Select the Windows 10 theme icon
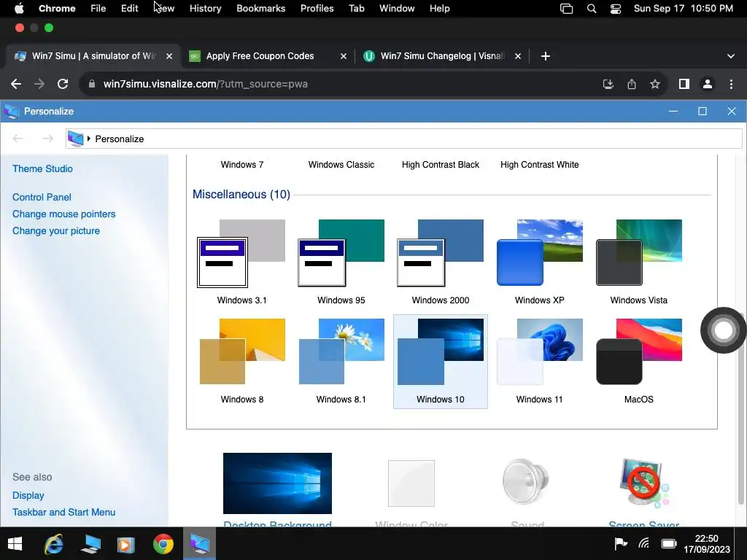This screenshot has width=747, height=560. click(440, 351)
